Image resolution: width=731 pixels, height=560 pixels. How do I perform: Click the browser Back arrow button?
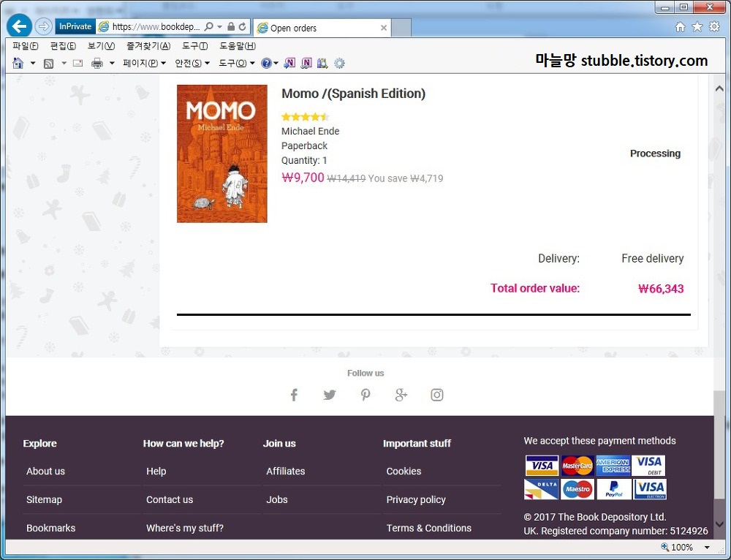coord(19,26)
